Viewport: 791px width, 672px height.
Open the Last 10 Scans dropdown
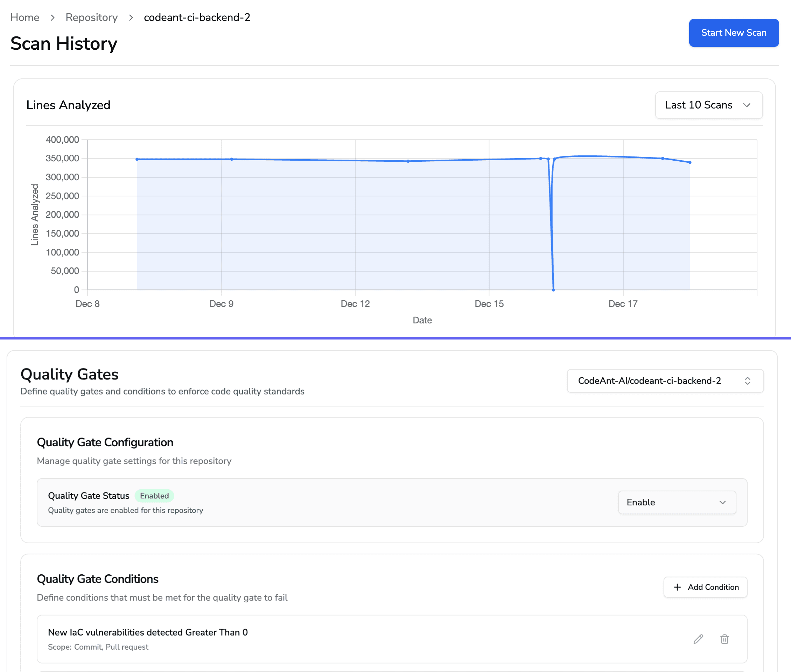coord(708,105)
